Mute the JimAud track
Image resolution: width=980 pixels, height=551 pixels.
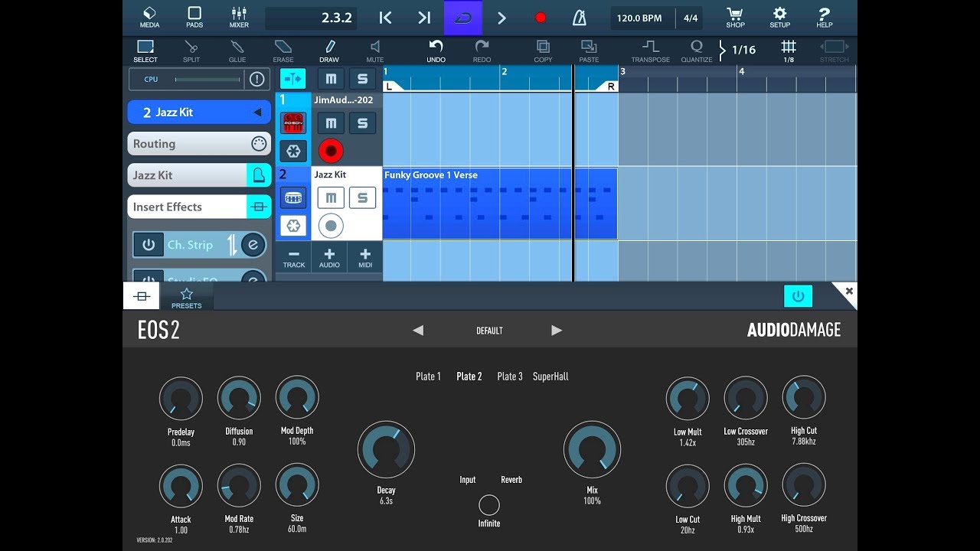[331, 122]
